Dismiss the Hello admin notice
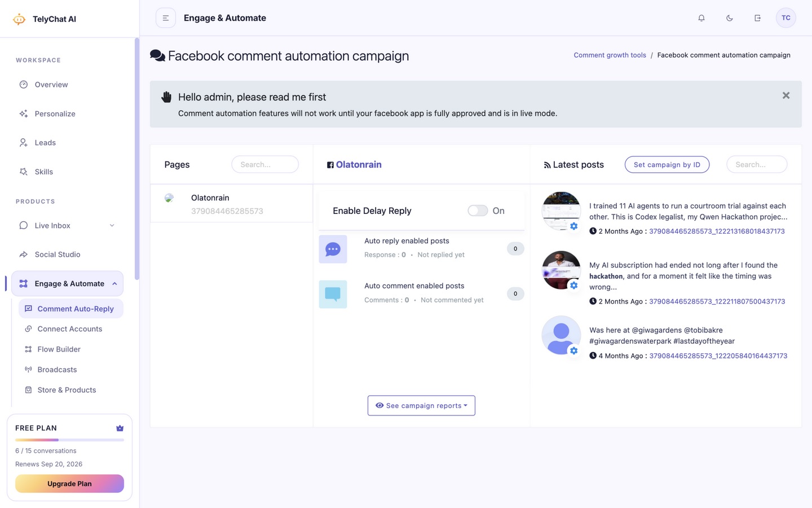 coord(786,95)
